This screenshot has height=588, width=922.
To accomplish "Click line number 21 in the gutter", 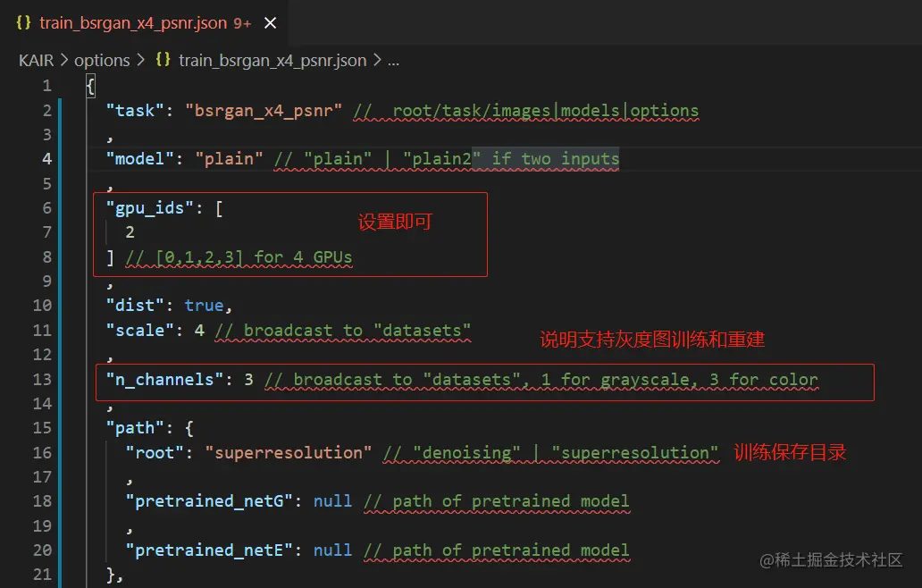I will (42, 574).
